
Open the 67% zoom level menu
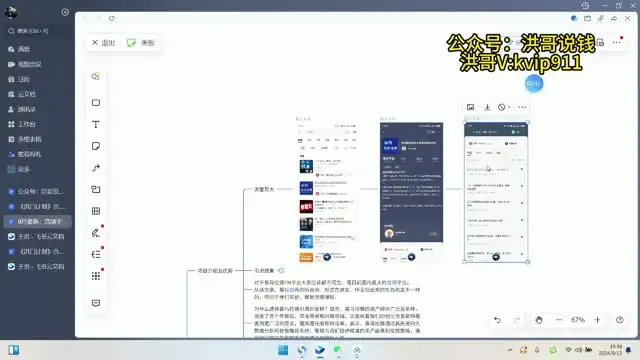point(578,320)
